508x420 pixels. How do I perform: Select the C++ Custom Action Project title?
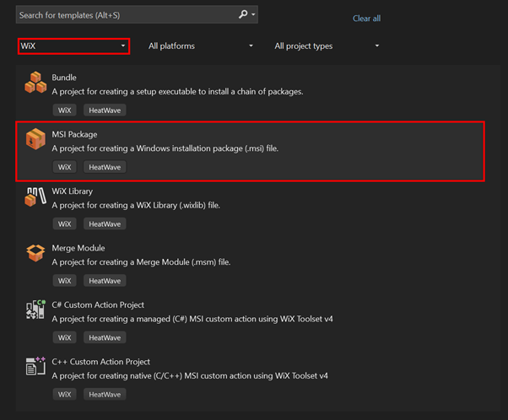click(100, 362)
